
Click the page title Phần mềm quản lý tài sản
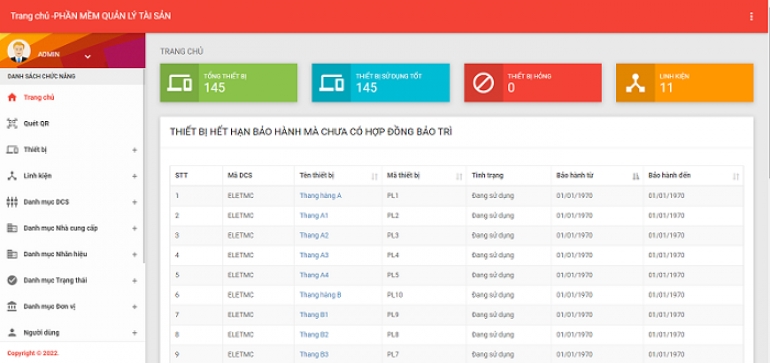pyautogui.click(x=91, y=16)
